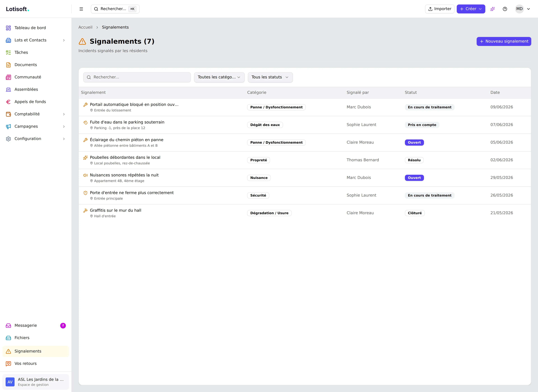Click the Propreté category badge
538x392 pixels.
pos(258,160)
